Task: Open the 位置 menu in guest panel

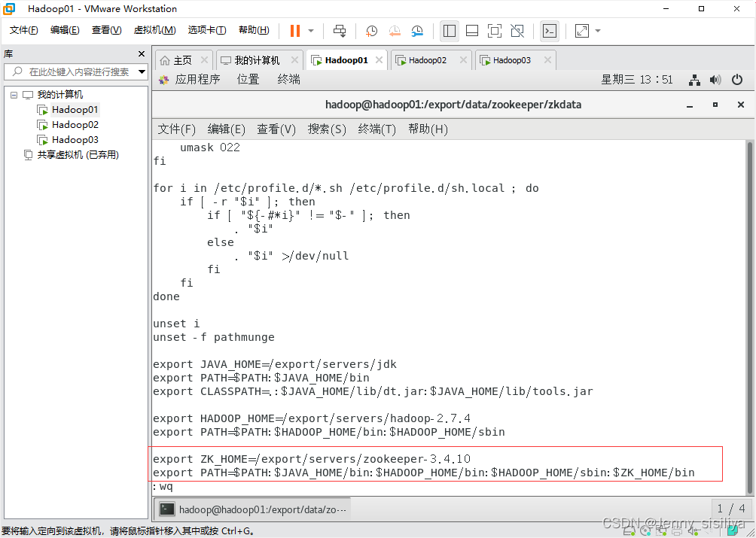Action: point(248,80)
